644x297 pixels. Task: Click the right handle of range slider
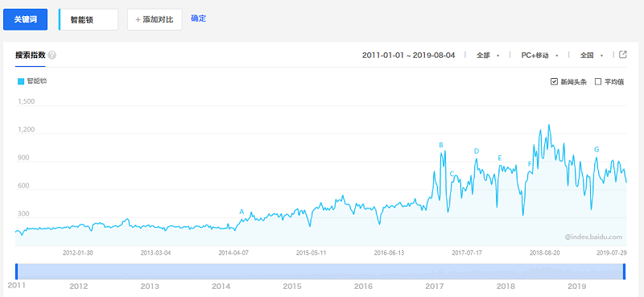coord(625,272)
